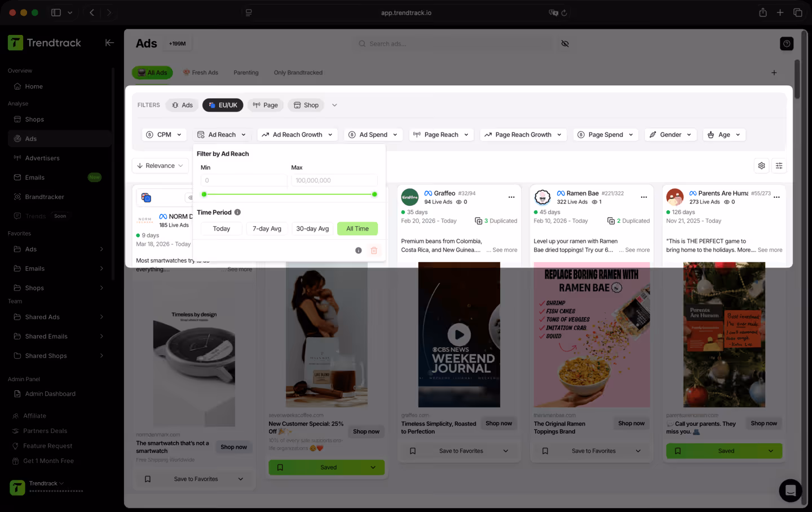Toggle the EU/UK filter pill

tap(223, 105)
